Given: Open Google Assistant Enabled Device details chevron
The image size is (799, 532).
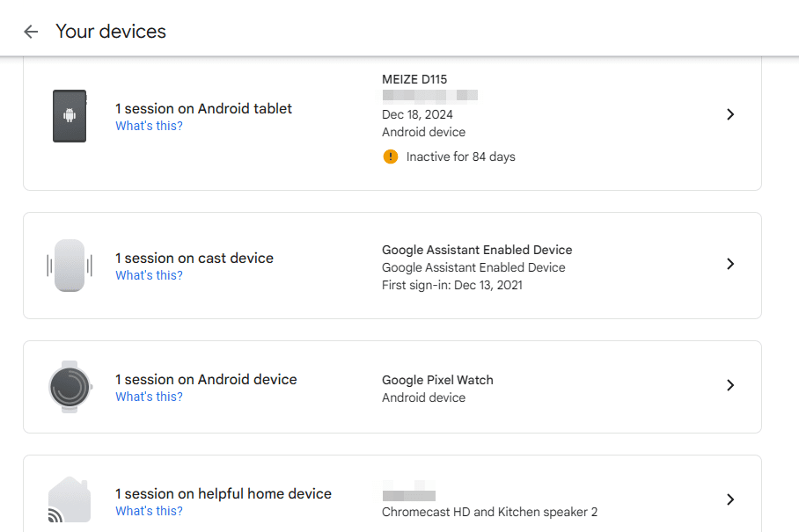Looking at the screenshot, I should [729, 264].
